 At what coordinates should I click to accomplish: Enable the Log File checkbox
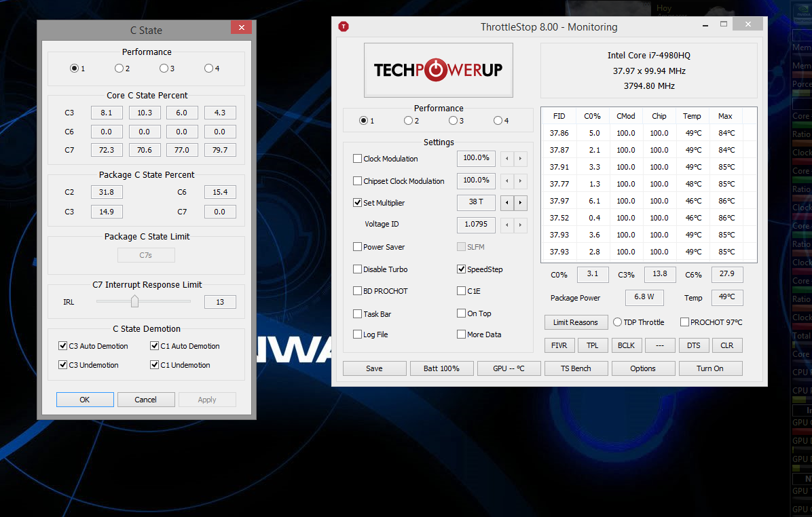tap(357, 334)
